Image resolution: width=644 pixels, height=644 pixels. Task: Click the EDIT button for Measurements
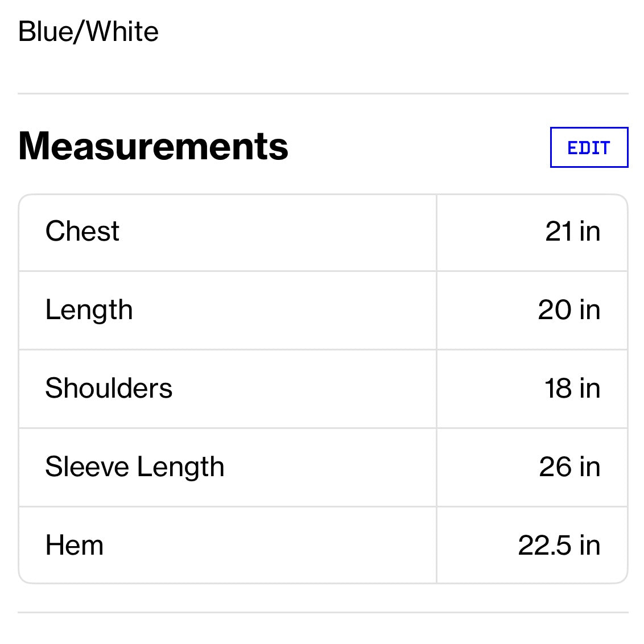point(589,147)
